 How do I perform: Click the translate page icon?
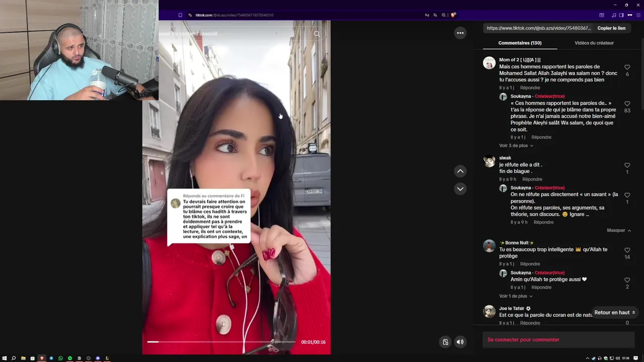tap(435, 15)
